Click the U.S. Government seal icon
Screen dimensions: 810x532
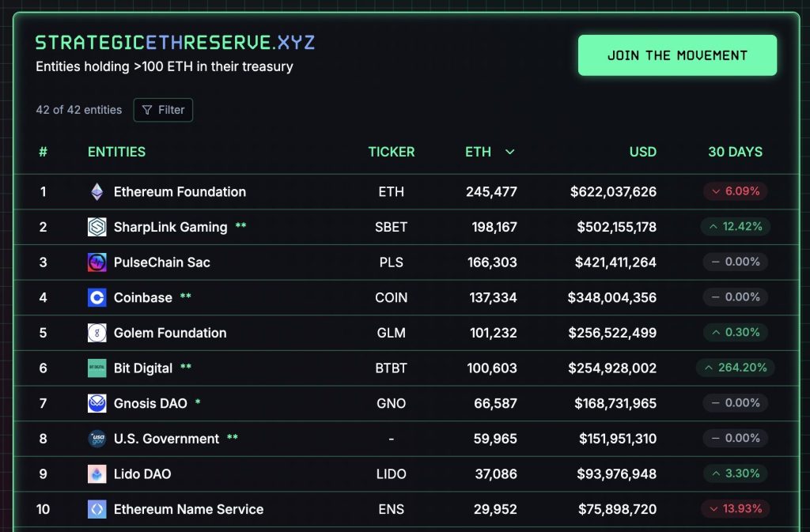click(x=97, y=438)
